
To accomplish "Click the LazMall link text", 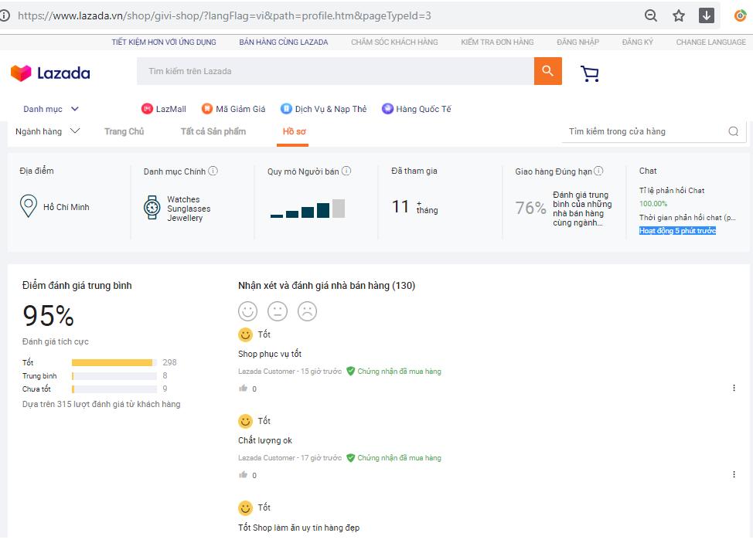I will pos(171,109).
